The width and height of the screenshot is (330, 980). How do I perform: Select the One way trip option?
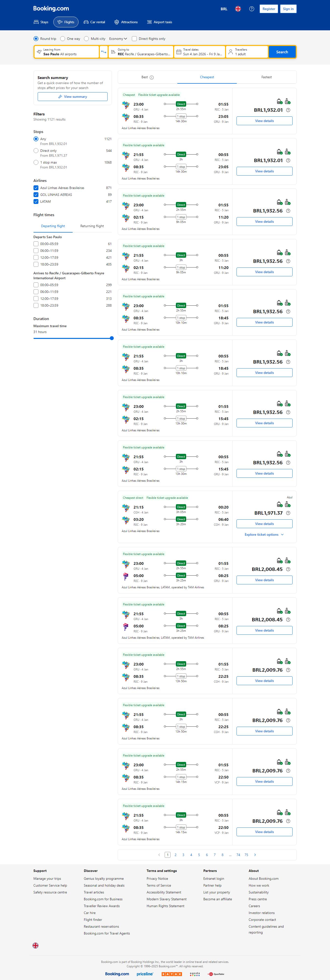[x=63, y=39]
